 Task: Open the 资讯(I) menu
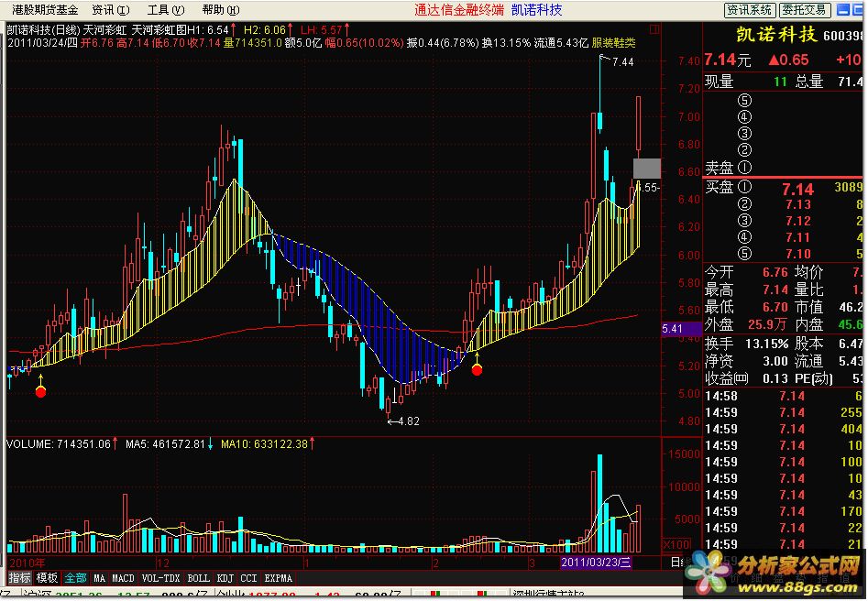point(111,10)
